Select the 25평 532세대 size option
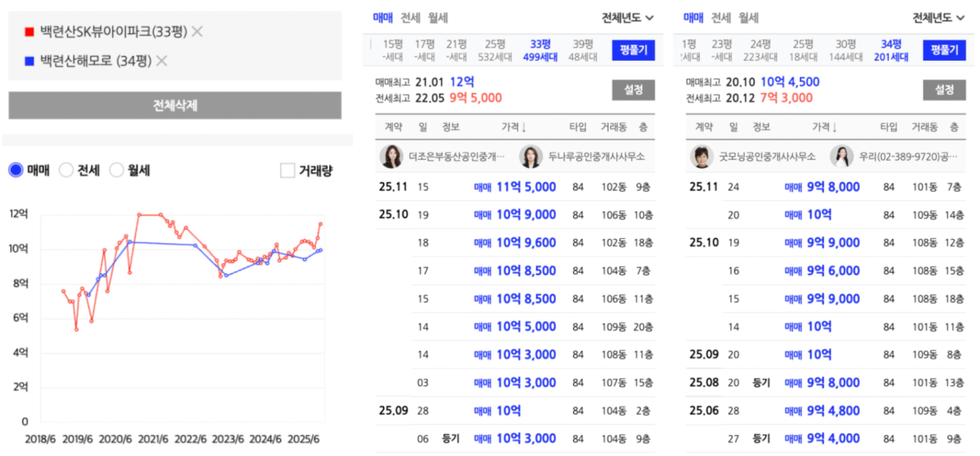This screenshot has height=456, width=980. click(x=495, y=50)
